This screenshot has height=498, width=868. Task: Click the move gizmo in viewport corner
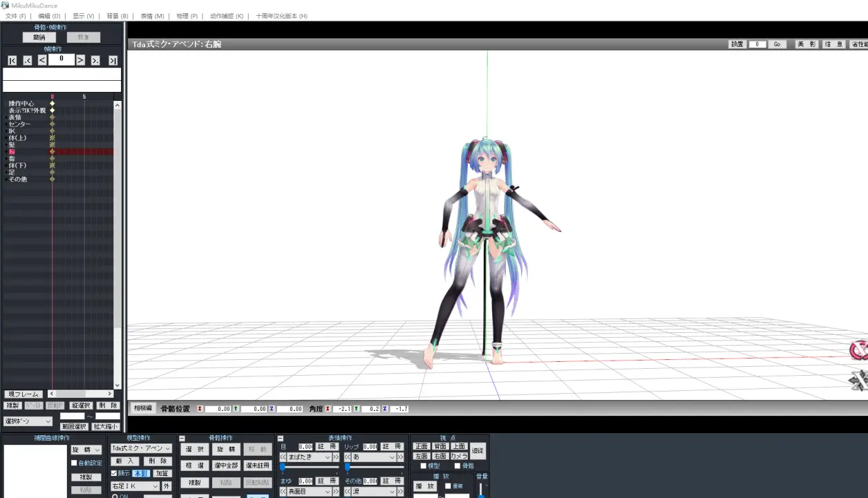(x=859, y=381)
